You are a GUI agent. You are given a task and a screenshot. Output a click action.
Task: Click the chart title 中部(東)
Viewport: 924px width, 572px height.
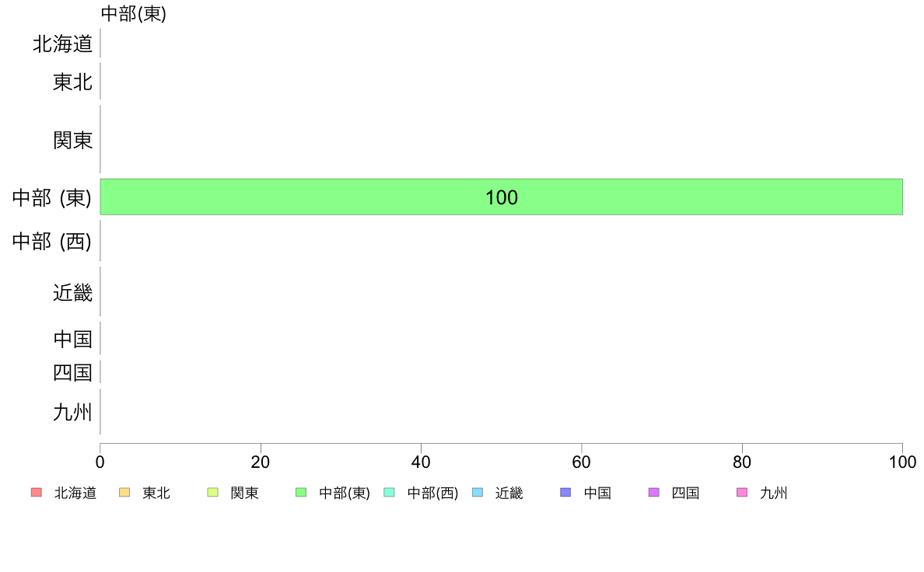coord(134,13)
